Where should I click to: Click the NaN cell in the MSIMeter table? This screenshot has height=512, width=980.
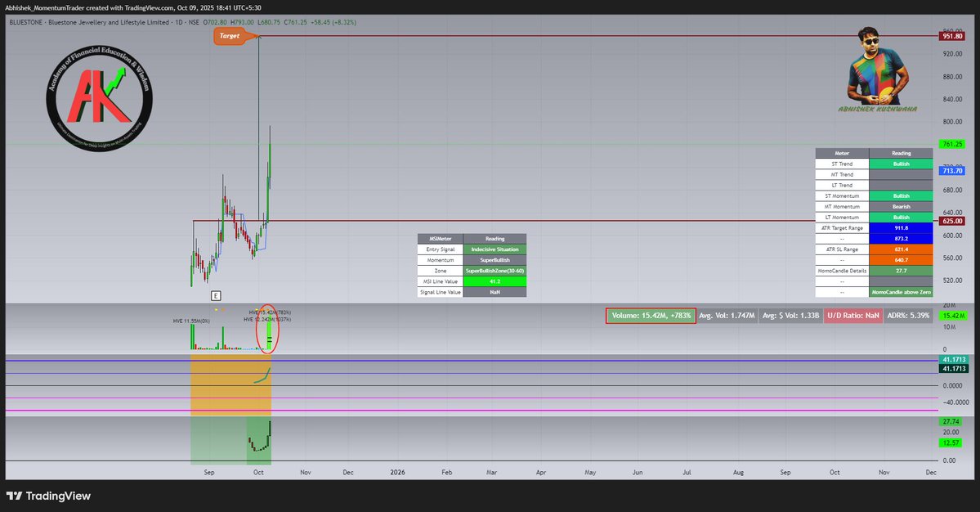coord(495,292)
